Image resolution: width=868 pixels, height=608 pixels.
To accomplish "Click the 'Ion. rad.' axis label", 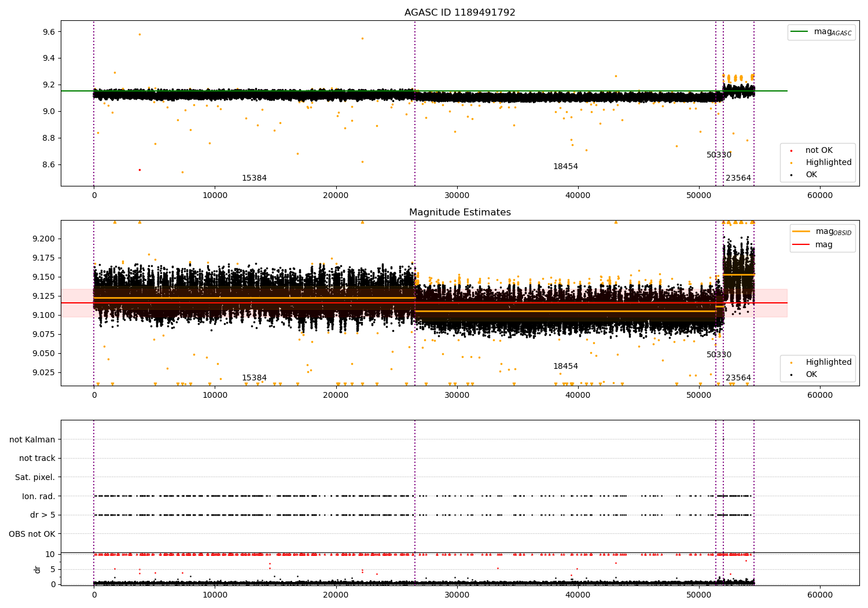I will 39,496.
